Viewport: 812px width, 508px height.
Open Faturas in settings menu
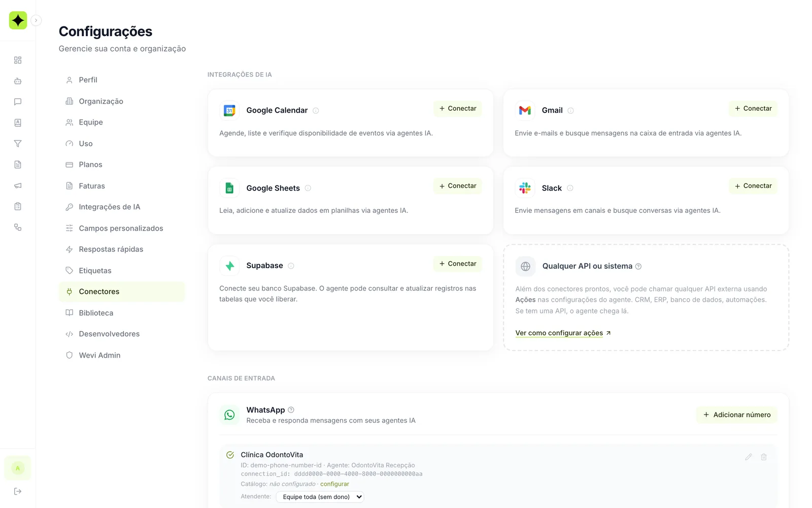pos(122,186)
